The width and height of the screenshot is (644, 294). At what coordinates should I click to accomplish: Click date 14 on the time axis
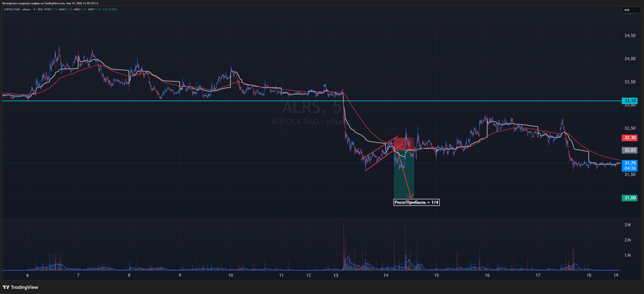pyautogui.click(x=386, y=275)
